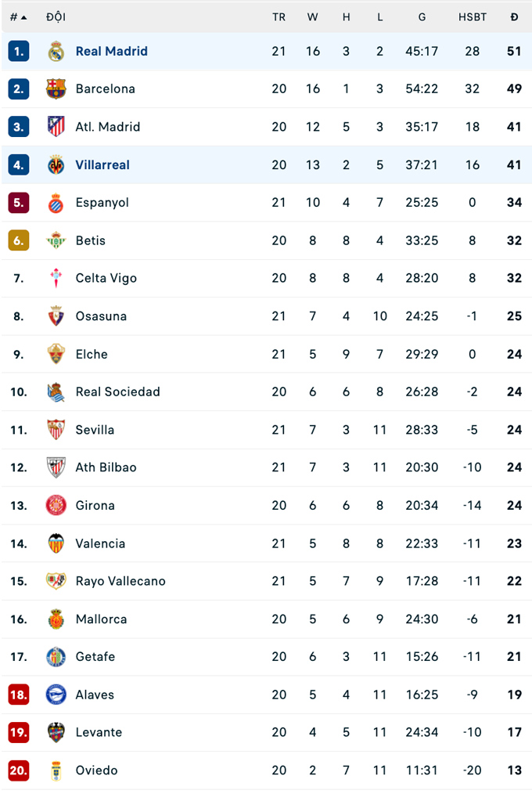Image resolution: width=532 pixels, height=794 pixels.
Task: Click the gold rank 6 badge
Action: point(19,240)
